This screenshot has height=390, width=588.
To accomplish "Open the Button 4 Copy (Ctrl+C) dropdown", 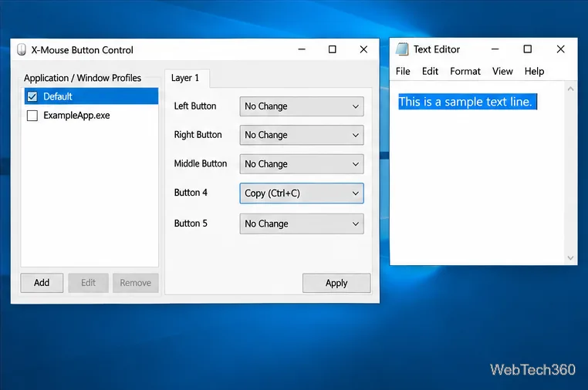I will [x=302, y=193].
